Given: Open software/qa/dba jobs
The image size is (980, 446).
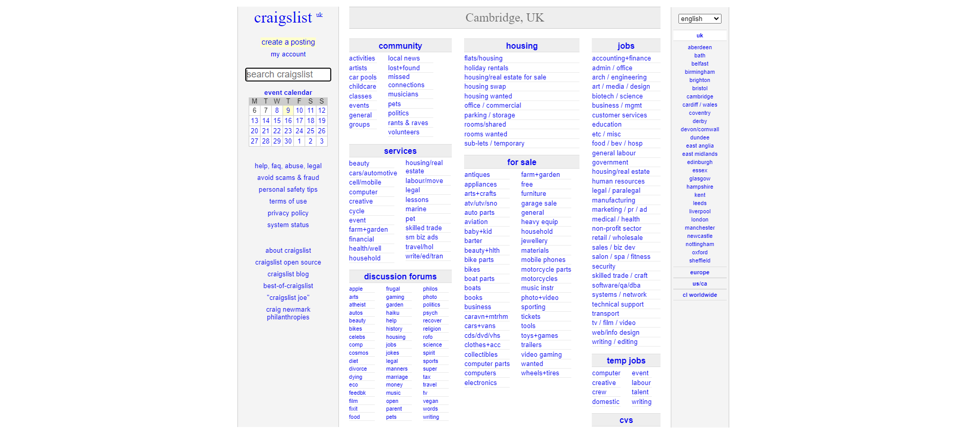Looking at the screenshot, I should click(x=616, y=286).
